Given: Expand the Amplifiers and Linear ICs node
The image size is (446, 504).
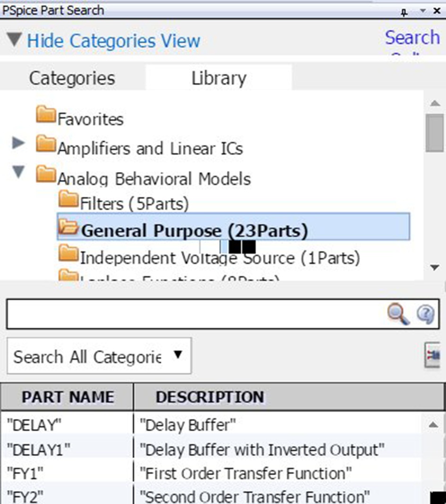Looking at the screenshot, I should [x=18, y=143].
